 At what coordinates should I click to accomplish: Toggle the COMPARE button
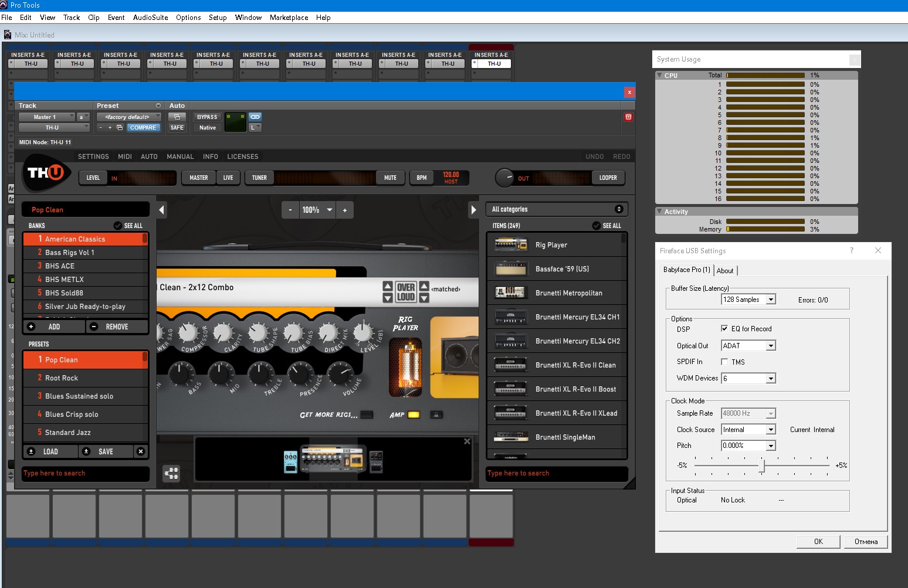143,127
